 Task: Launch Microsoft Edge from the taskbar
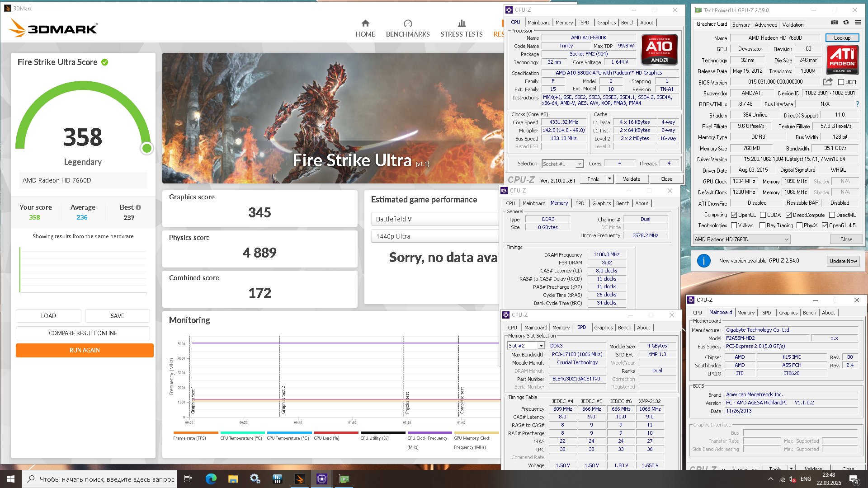click(x=211, y=479)
